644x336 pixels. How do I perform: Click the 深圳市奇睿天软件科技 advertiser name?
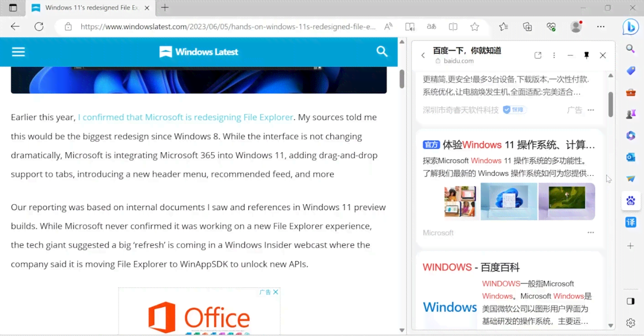click(x=461, y=110)
